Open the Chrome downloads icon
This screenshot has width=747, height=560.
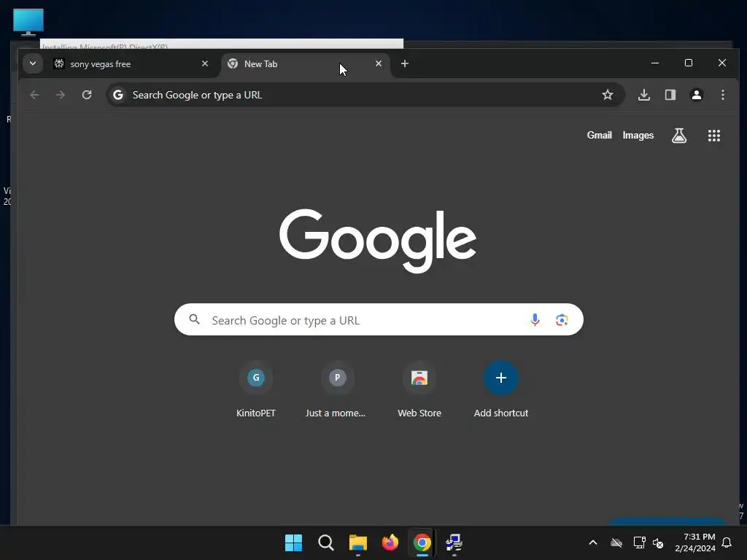pos(643,95)
